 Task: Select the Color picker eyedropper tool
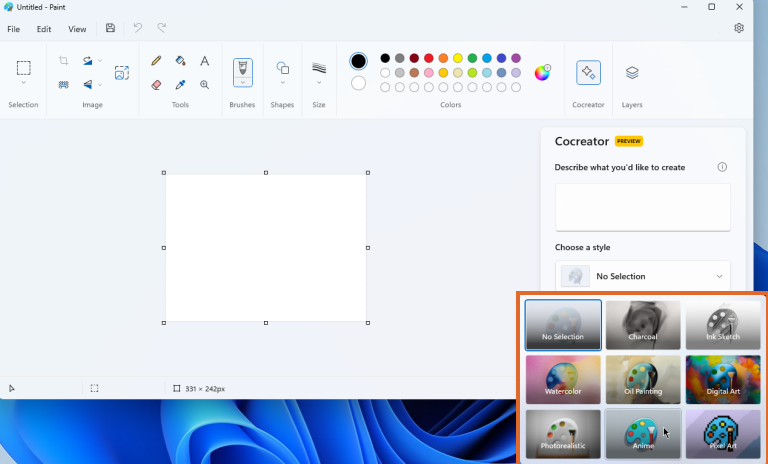tap(180, 84)
